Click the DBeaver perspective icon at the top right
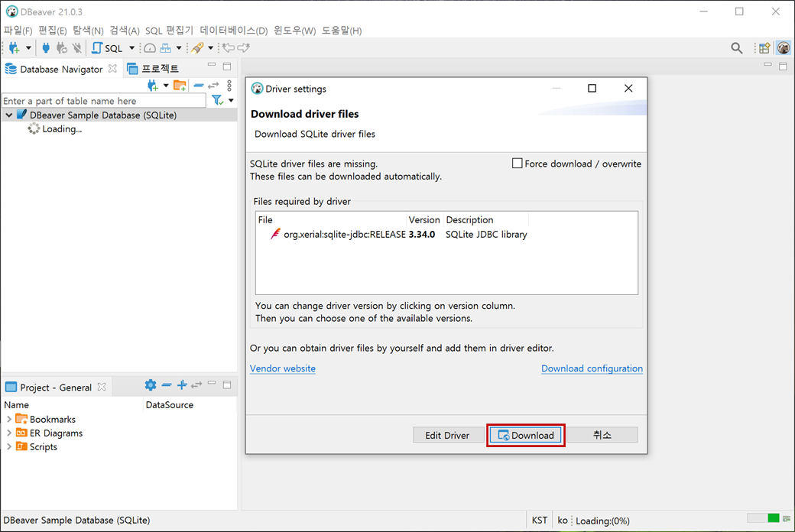 point(784,48)
